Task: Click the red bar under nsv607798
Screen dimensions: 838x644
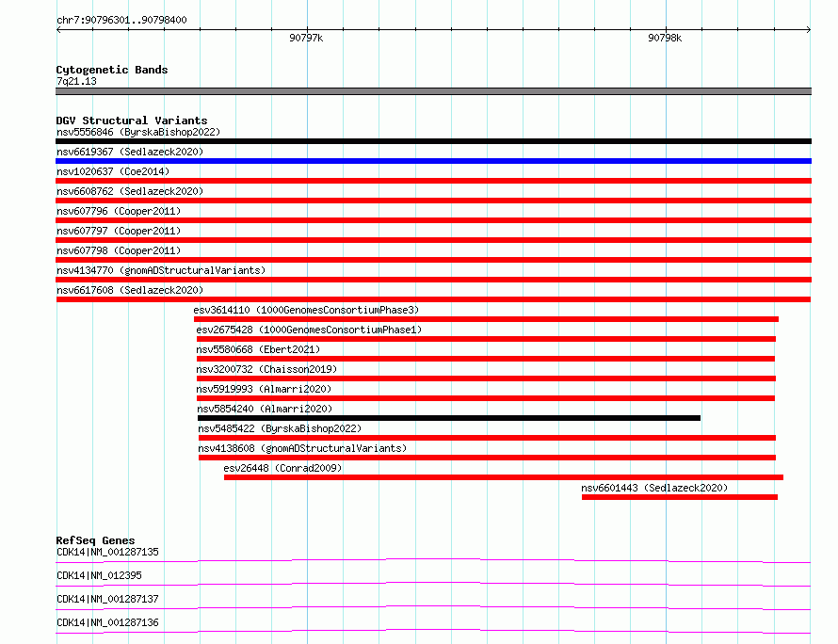Action: click(x=433, y=260)
